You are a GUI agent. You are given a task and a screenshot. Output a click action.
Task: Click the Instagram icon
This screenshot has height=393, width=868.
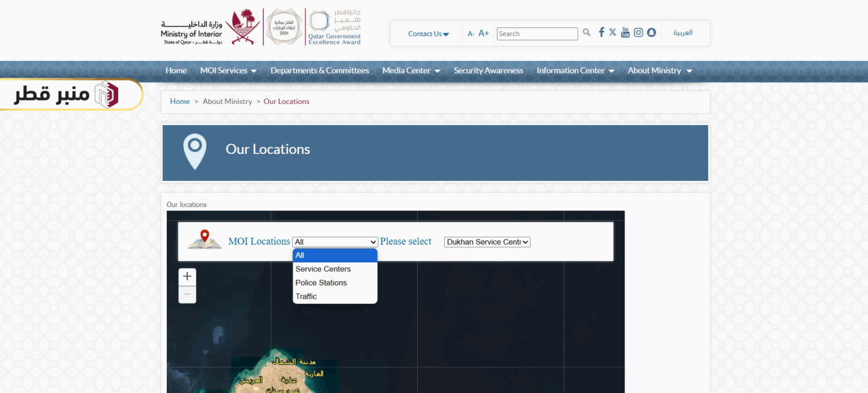pyautogui.click(x=638, y=32)
